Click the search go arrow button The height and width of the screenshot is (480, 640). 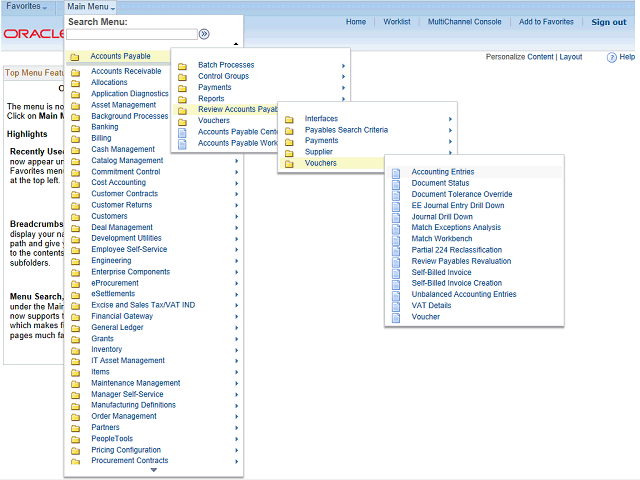coord(205,34)
